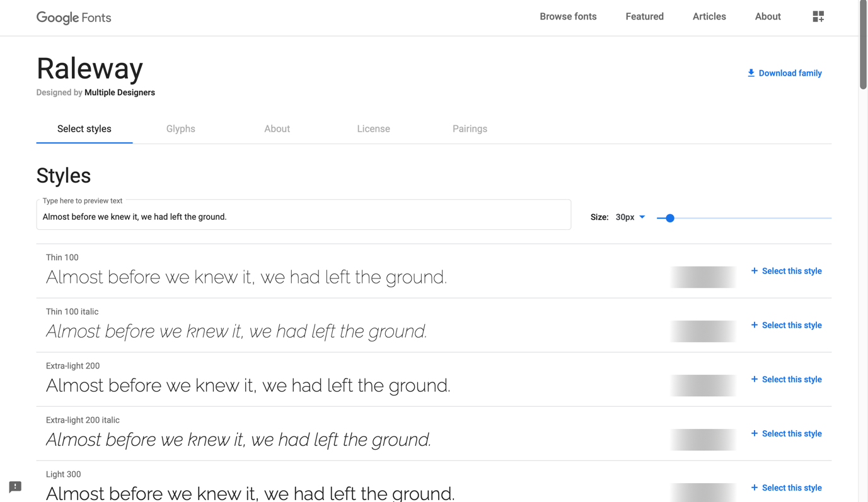The width and height of the screenshot is (868, 502).
Task: Click the Light 300 style label
Action: [64, 474]
